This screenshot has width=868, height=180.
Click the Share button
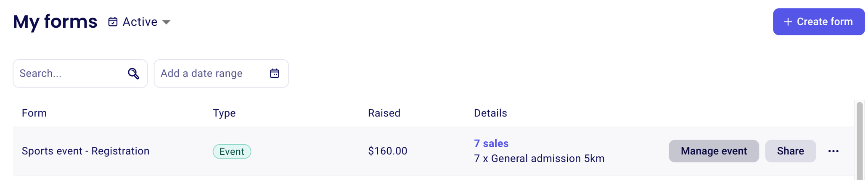790,151
